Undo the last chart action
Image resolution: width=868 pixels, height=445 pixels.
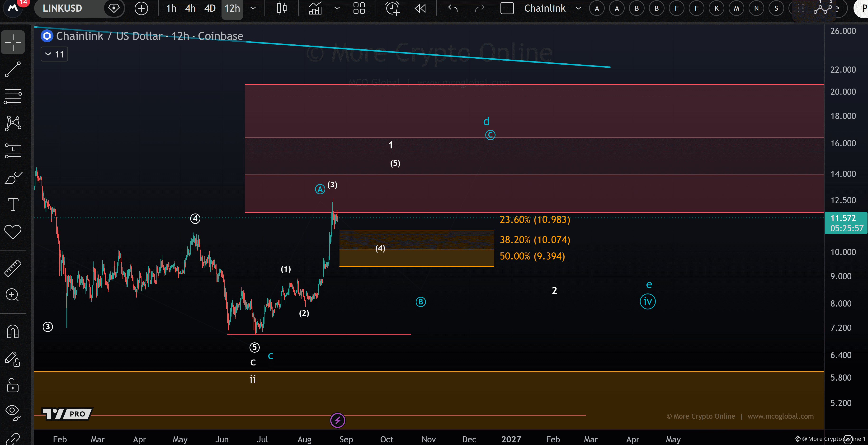(x=453, y=8)
